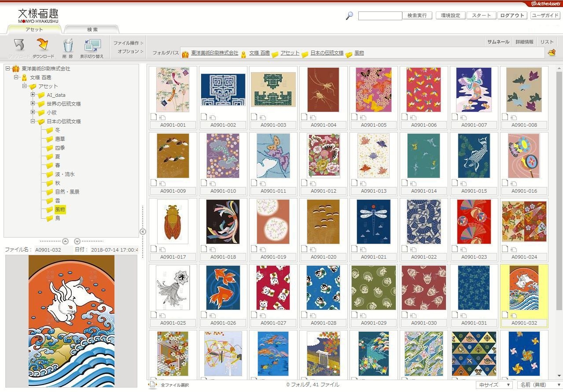This screenshot has height=392, width=563.
Task: Open the 中サイズ thumbnail size dropdown
Action: [494, 385]
